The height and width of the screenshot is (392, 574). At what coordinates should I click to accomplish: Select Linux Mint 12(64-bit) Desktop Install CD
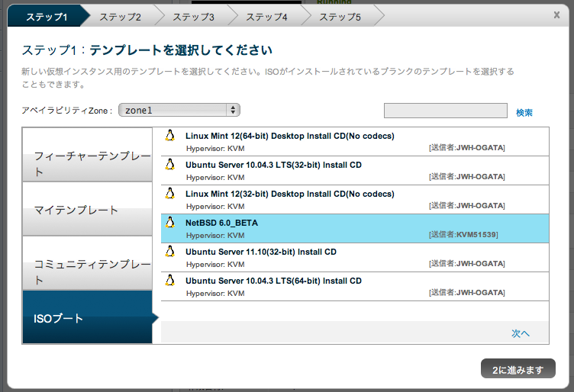pyautogui.click(x=355, y=142)
